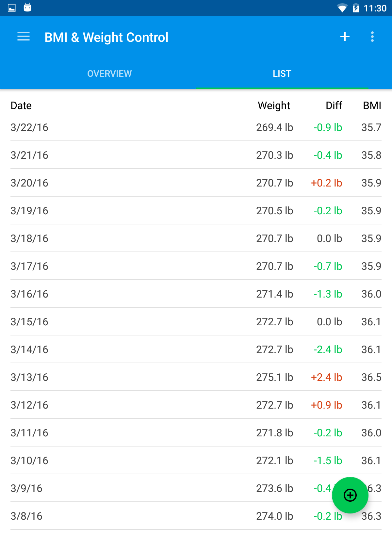Tap the Wi-Fi status icon
The image size is (392, 536).
pos(342,8)
